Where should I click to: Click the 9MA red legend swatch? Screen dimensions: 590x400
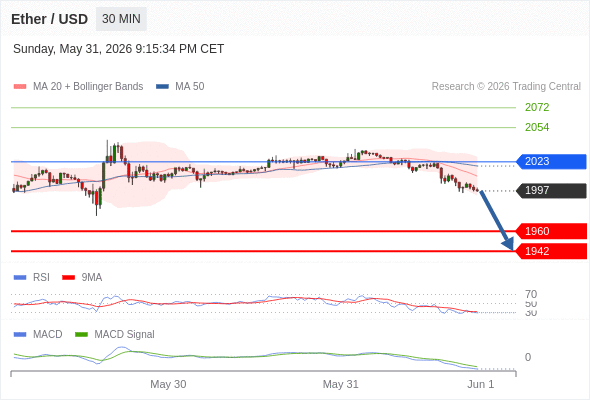point(68,278)
